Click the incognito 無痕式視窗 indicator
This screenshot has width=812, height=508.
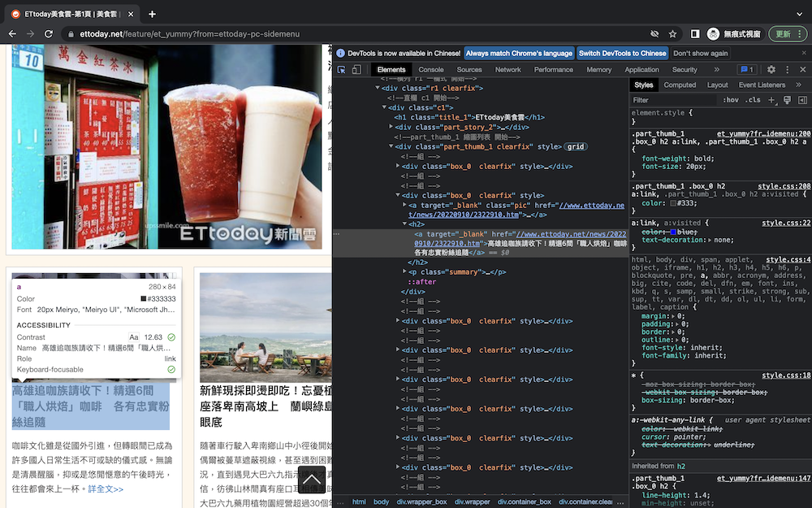[x=734, y=33]
